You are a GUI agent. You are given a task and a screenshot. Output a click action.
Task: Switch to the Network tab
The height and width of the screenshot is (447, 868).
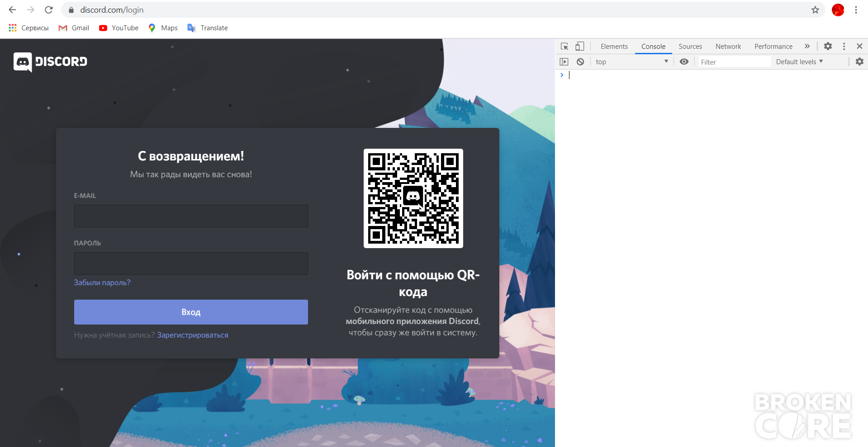click(x=728, y=46)
